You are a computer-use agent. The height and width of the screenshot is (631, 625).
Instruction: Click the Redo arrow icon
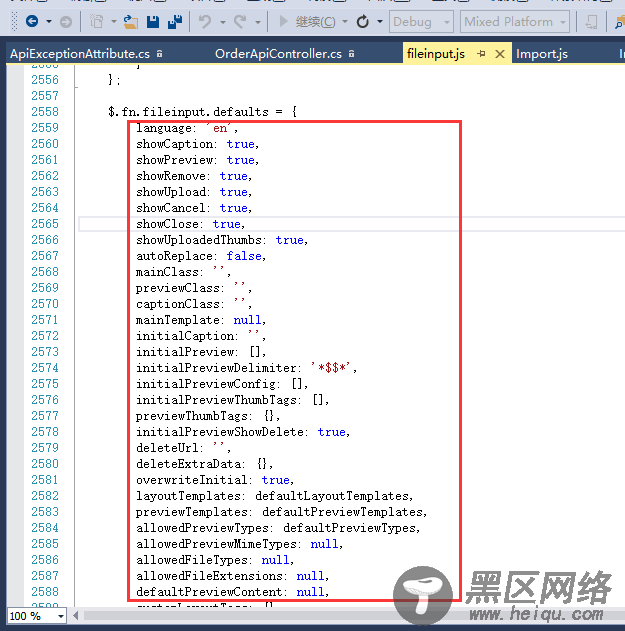pyautogui.click(x=240, y=21)
